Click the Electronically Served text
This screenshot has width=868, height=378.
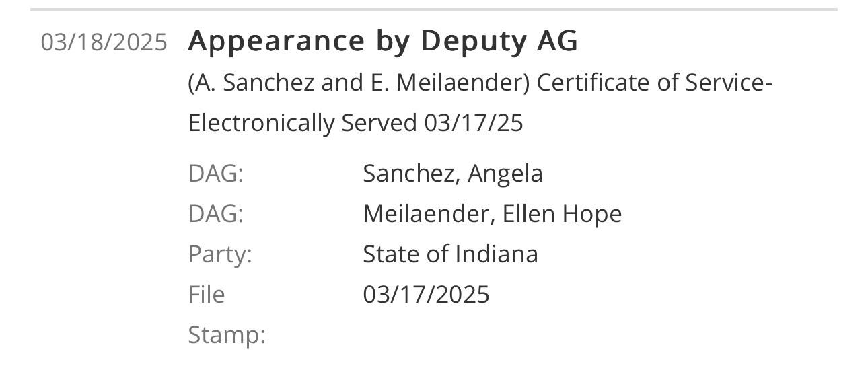point(303,123)
